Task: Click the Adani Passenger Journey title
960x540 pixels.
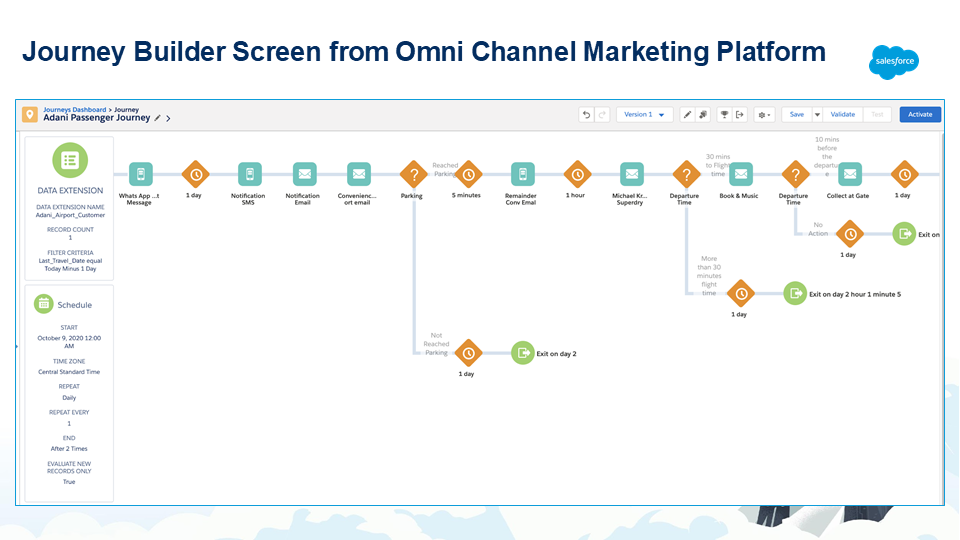Action: click(97, 118)
